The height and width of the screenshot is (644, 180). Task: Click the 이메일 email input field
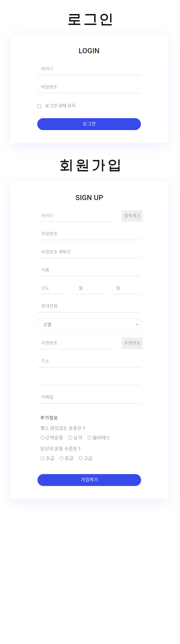click(89, 397)
